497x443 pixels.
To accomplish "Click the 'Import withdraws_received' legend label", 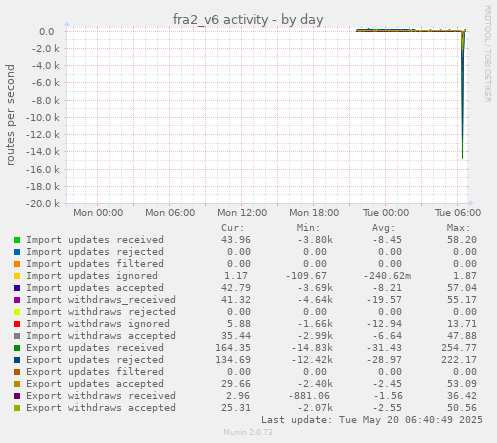I will click(x=101, y=300).
